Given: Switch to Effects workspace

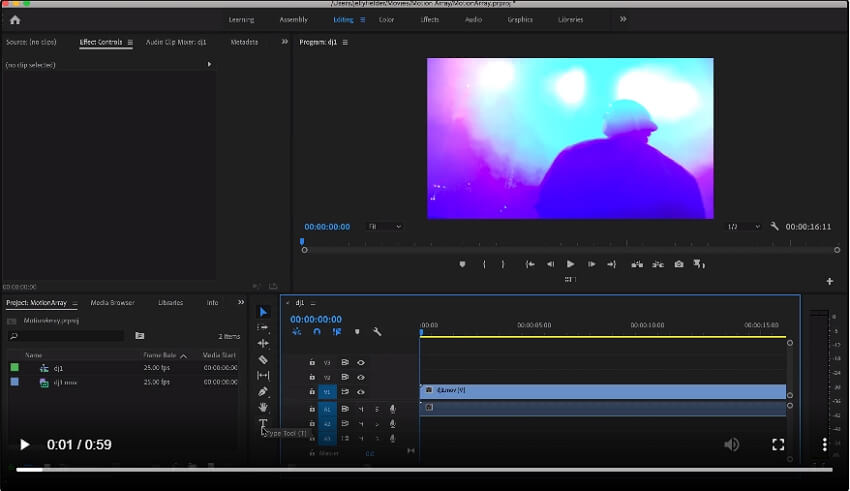Looking at the screenshot, I should (x=429, y=20).
